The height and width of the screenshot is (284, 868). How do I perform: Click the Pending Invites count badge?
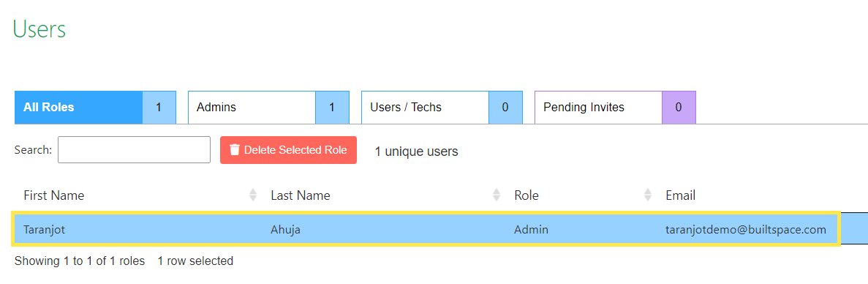click(679, 108)
